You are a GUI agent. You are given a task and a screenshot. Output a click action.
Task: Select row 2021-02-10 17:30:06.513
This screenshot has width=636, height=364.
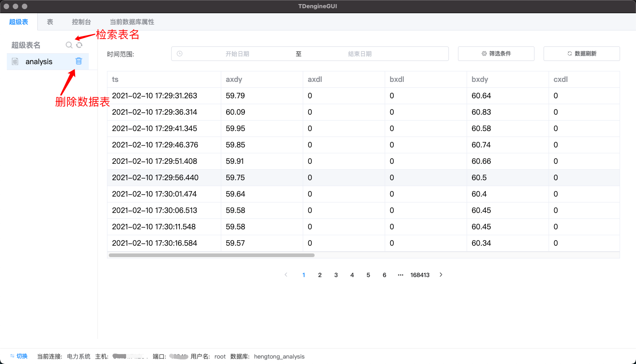363,210
